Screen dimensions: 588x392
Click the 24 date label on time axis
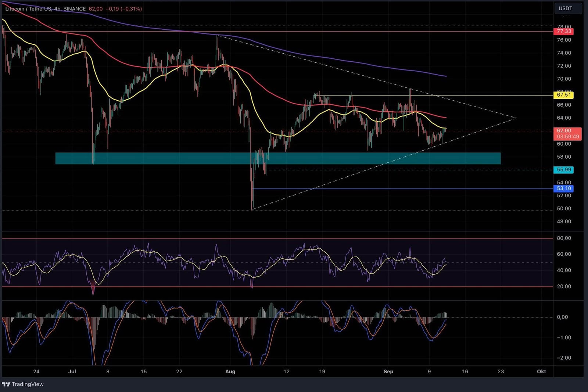(x=36, y=371)
